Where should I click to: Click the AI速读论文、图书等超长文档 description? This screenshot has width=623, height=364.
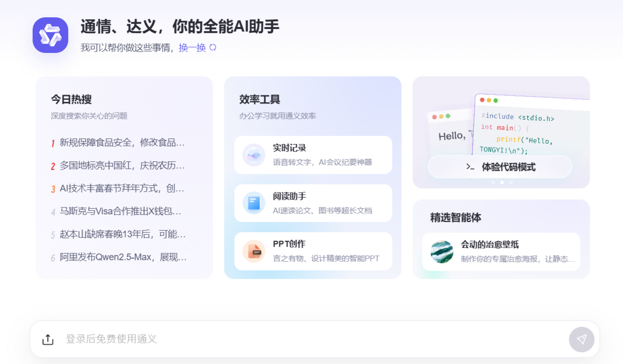(x=322, y=211)
